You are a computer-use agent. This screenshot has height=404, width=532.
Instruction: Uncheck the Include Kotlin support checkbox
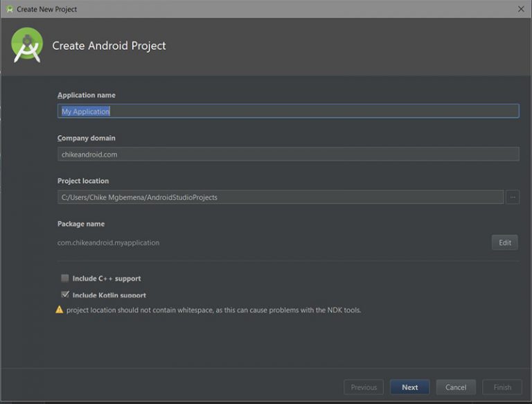[x=65, y=295]
